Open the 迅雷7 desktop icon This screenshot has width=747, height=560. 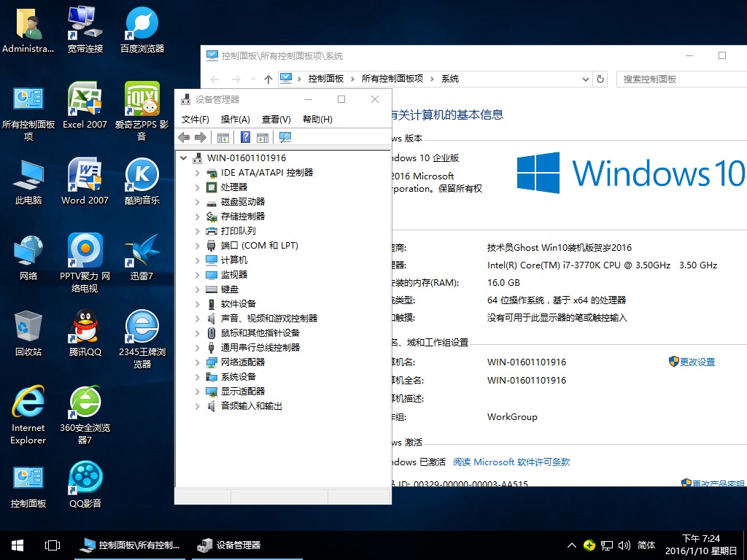(x=142, y=257)
